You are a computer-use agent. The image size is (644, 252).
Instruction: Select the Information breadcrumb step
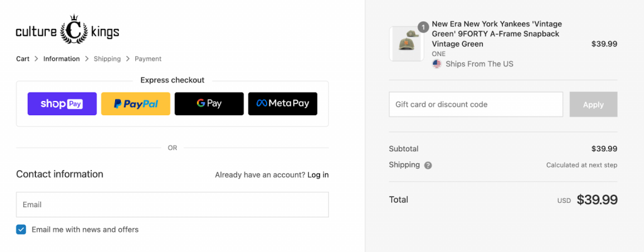pyautogui.click(x=62, y=59)
